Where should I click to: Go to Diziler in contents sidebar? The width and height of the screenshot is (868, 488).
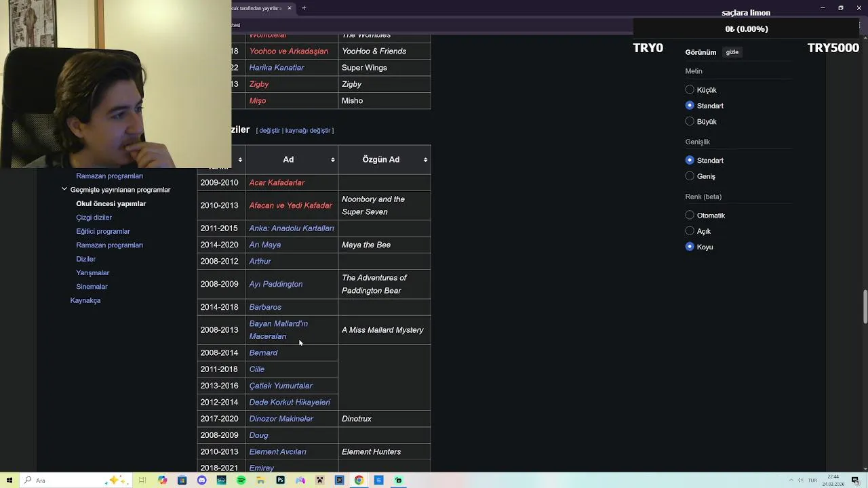tap(85, 259)
